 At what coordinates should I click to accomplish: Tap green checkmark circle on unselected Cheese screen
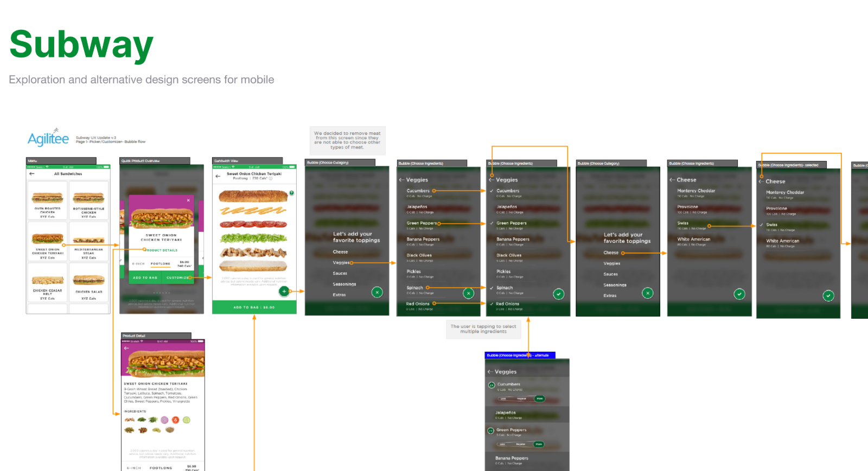click(739, 294)
